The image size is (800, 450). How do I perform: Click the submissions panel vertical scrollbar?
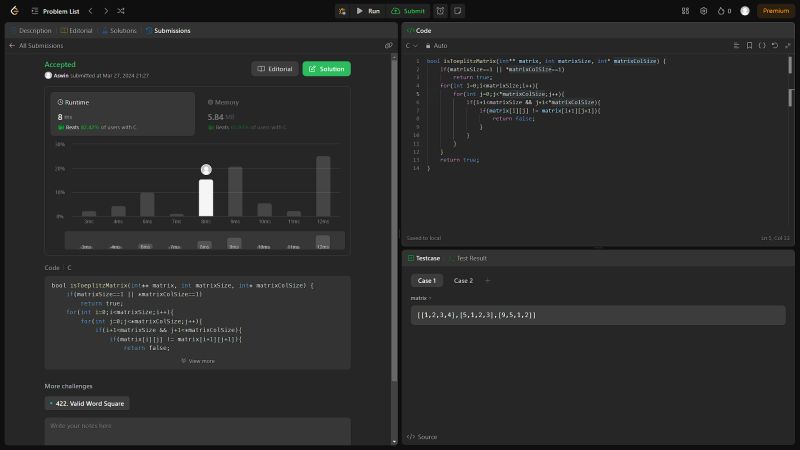394,218
